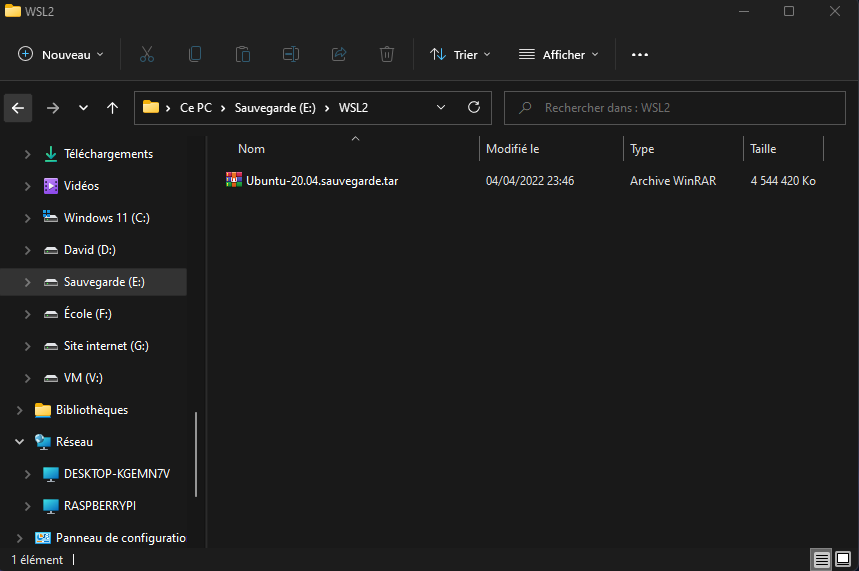Screen dimensions: 859x571
Task: Click the Paste clipboard icon
Action: pyautogui.click(x=243, y=54)
